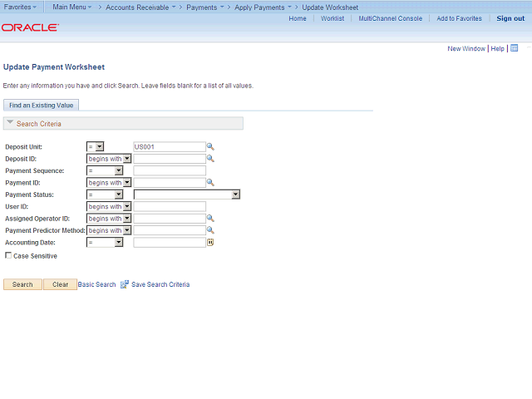Open the Main Menu dropdown

coord(72,7)
